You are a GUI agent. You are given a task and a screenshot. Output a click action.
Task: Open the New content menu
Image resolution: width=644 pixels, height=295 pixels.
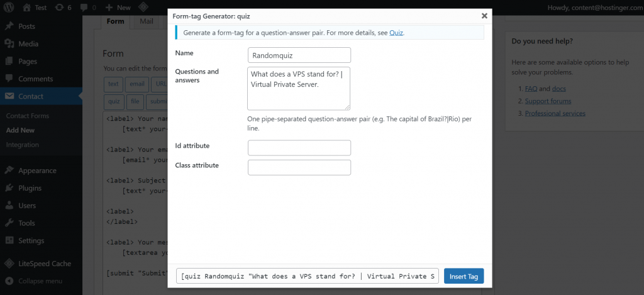tap(118, 7)
